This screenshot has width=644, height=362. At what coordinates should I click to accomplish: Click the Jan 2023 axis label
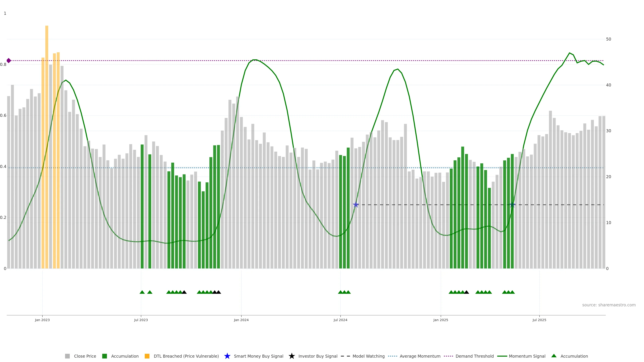[42, 320]
